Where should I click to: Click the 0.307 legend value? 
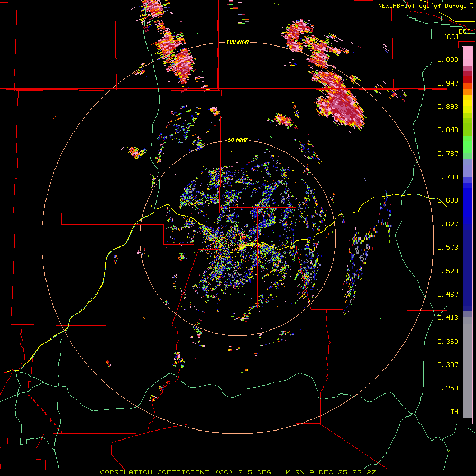pos(448,365)
